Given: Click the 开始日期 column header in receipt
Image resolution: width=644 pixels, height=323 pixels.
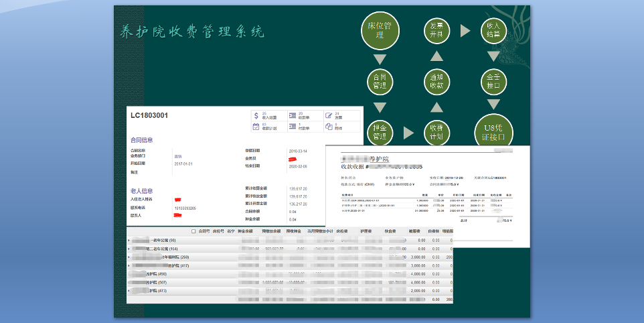Looking at the screenshot, I should pos(459,195).
